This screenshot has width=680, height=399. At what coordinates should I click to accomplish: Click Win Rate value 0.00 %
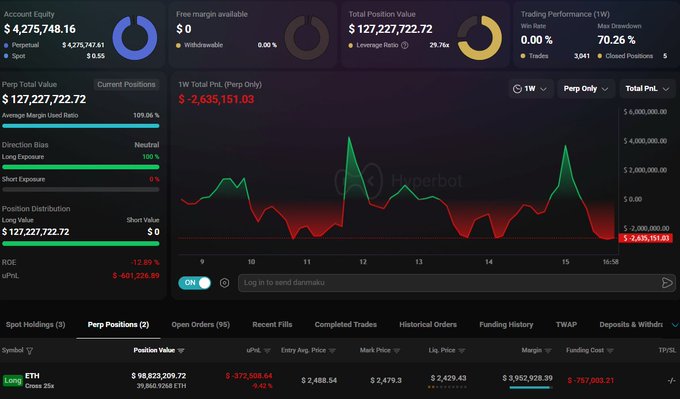click(x=536, y=40)
